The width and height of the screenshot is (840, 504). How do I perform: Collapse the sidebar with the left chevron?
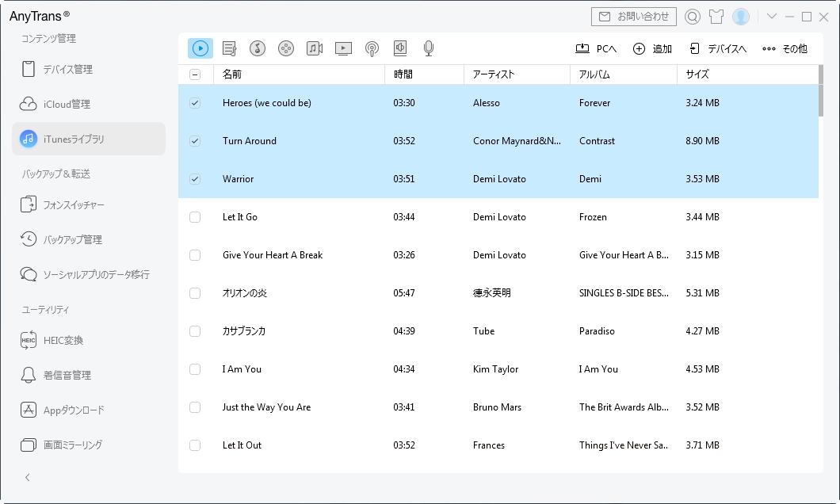click(x=27, y=477)
